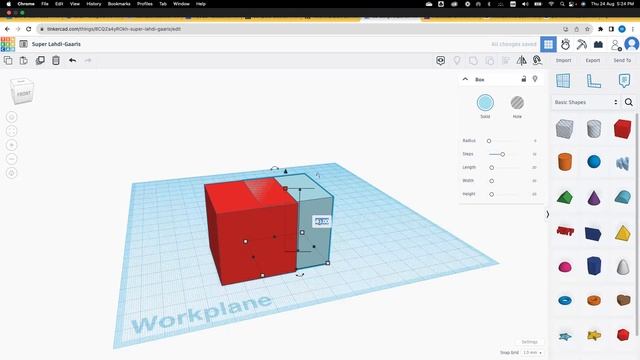Collapse the shapes panel side arrow
Viewport: 640px width, 360px height.
click(x=548, y=214)
